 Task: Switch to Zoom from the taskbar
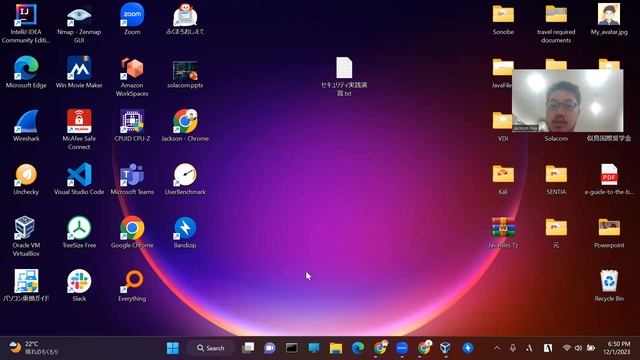tap(402, 348)
